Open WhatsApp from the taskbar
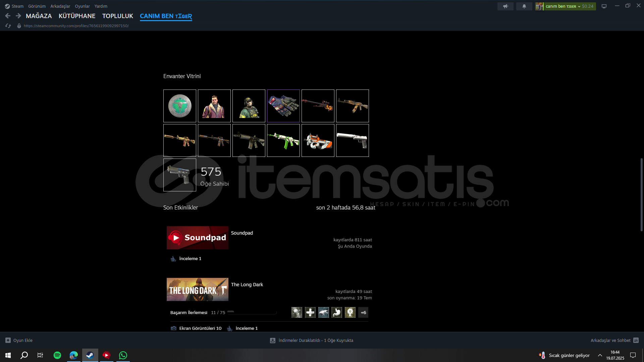Viewport: 644px width, 362px height. click(x=123, y=355)
